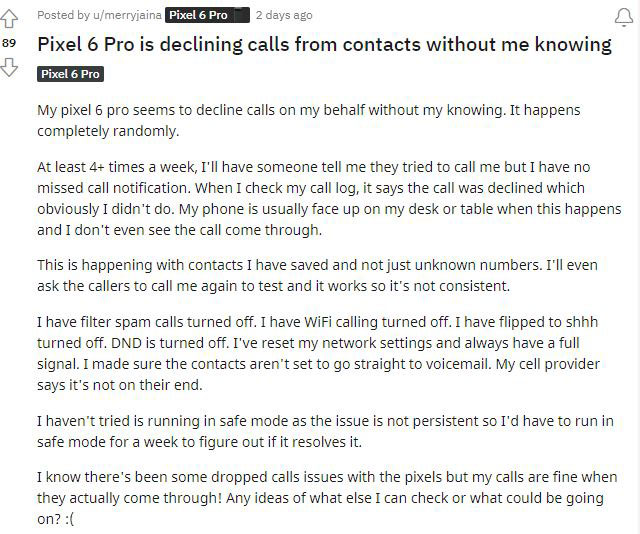Image resolution: width=640 pixels, height=534 pixels.
Task: Click the phone emoji in the user flair
Action: click(240, 16)
